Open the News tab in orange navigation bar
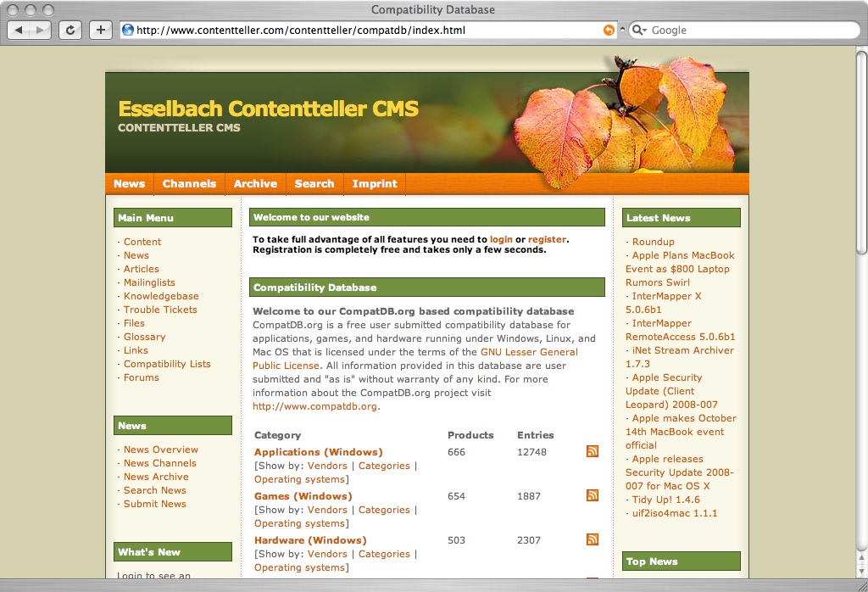This screenshot has height=592, width=868. coord(129,184)
